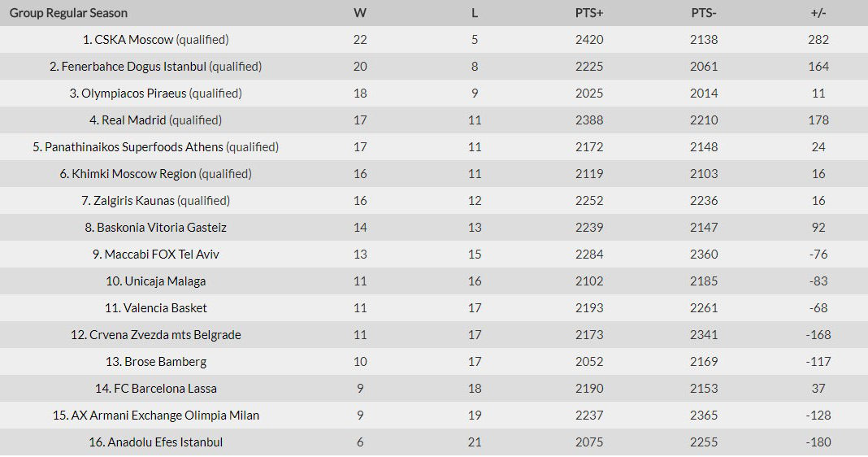This screenshot has height=457, width=868.
Task: Sort standings by +/- column header
Action: 818,13
